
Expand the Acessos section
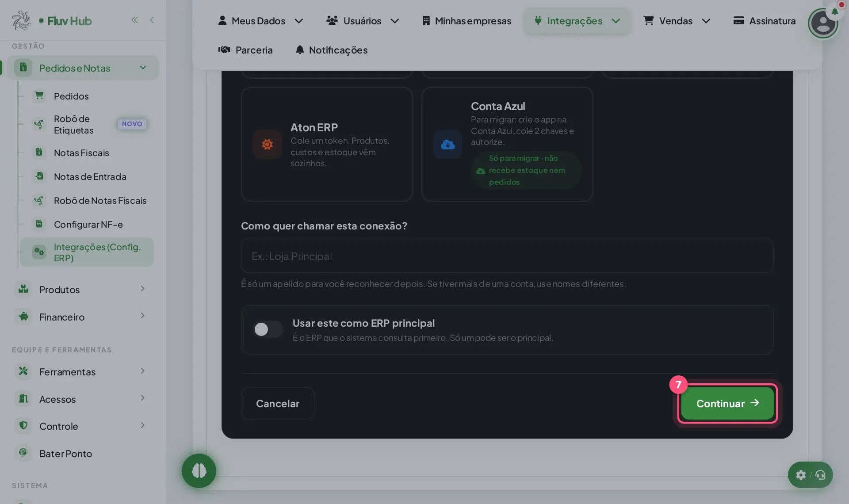coord(83,399)
